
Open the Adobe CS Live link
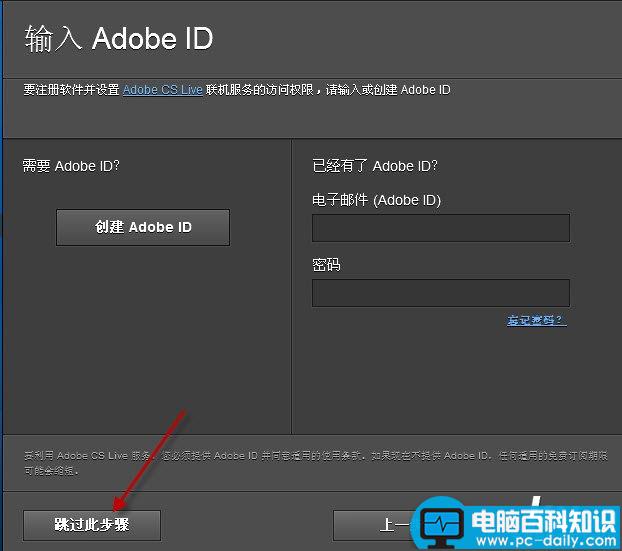tap(163, 90)
